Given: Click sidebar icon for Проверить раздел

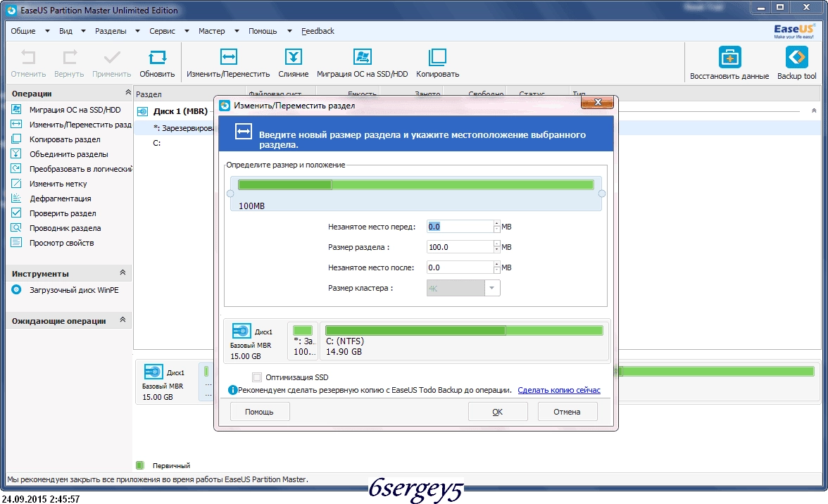Looking at the screenshot, I should click(x=16, y=213).
